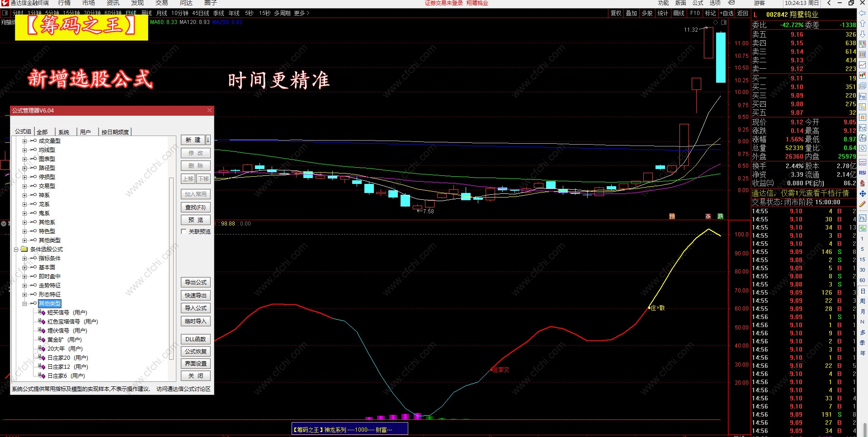Viewport: 868px width, 437px height.
Task: Expand the 指标条件 tree node
Action: 25,258
